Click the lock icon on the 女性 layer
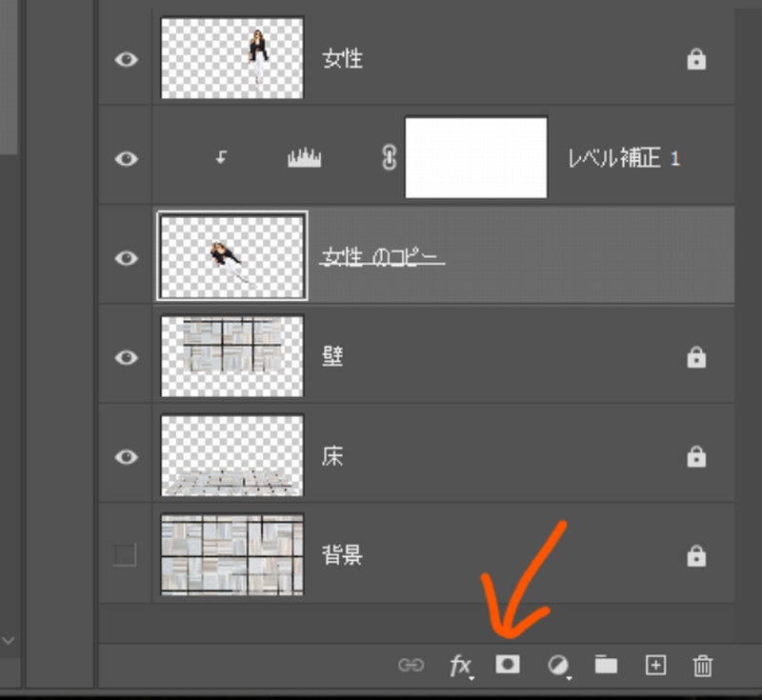The width and height of the screenshot is (762, 700). (696, 60)
